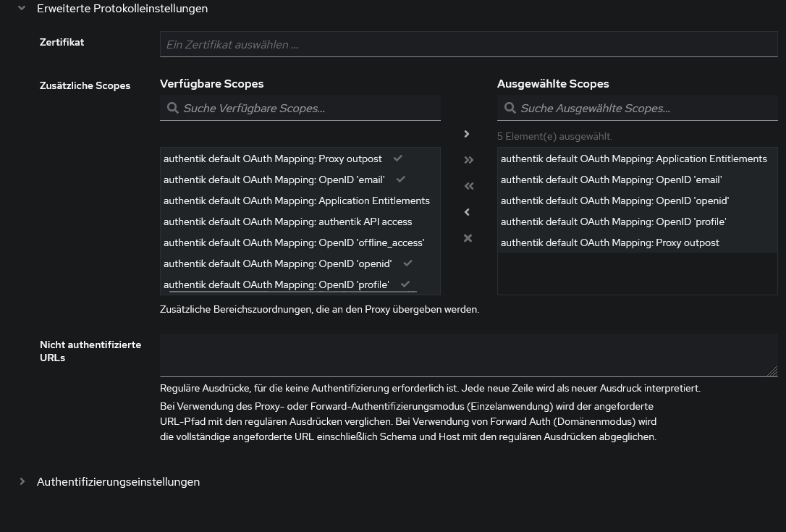Select OpenID 'profile' in selected scopes list
Screen dimensions: 786x532
(x=613, y=221)
